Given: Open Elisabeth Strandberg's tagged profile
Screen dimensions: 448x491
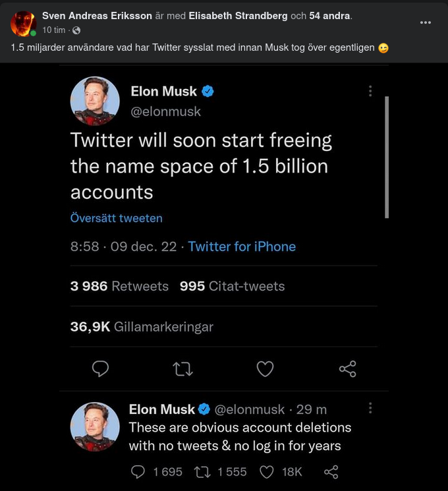Looking at the screenshot, I should click(238, 16).
